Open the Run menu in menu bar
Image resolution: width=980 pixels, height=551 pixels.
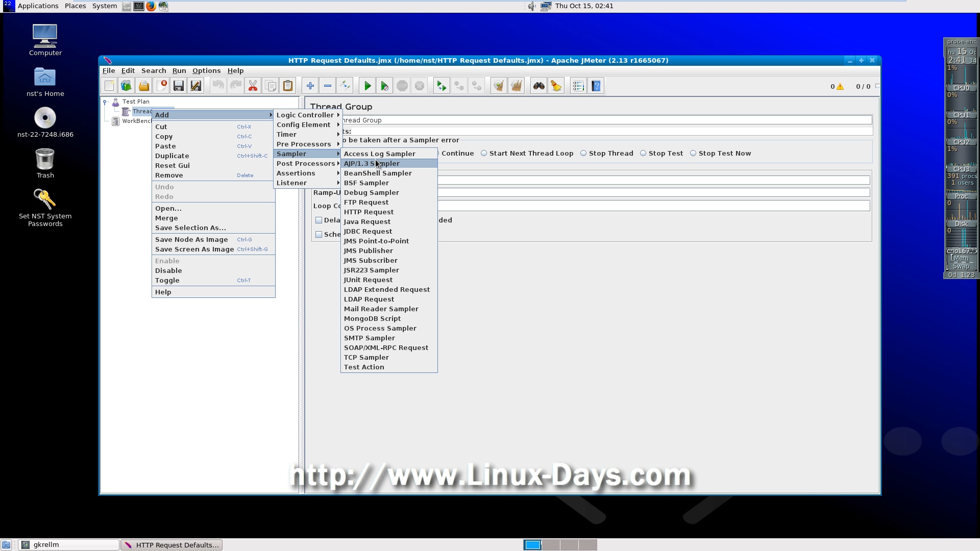[x=179, y=71]
